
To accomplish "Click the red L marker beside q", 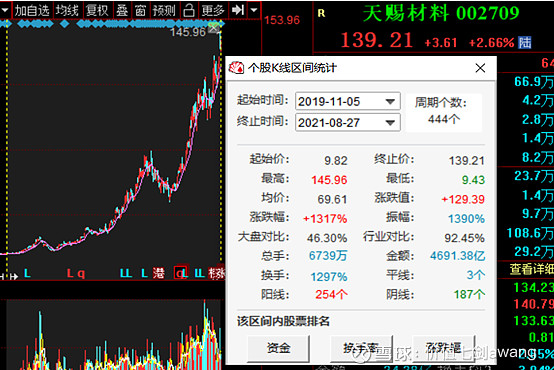I will pos(70,273).
